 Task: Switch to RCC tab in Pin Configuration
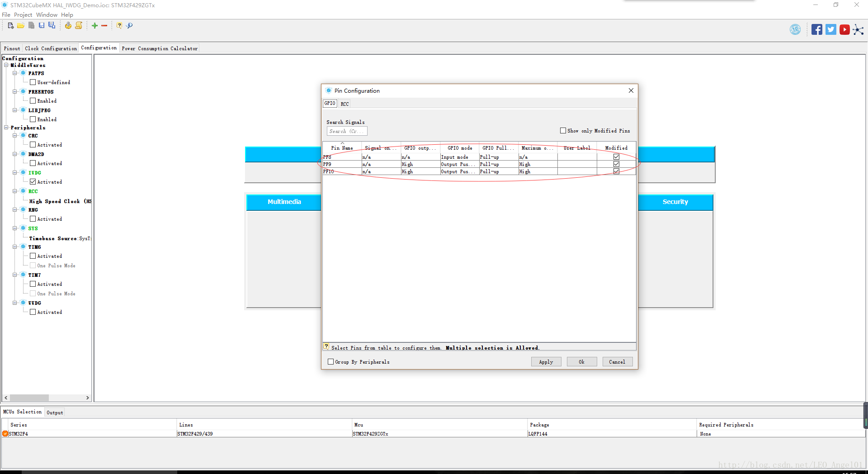pyautogui.click(x=344, y=104)
